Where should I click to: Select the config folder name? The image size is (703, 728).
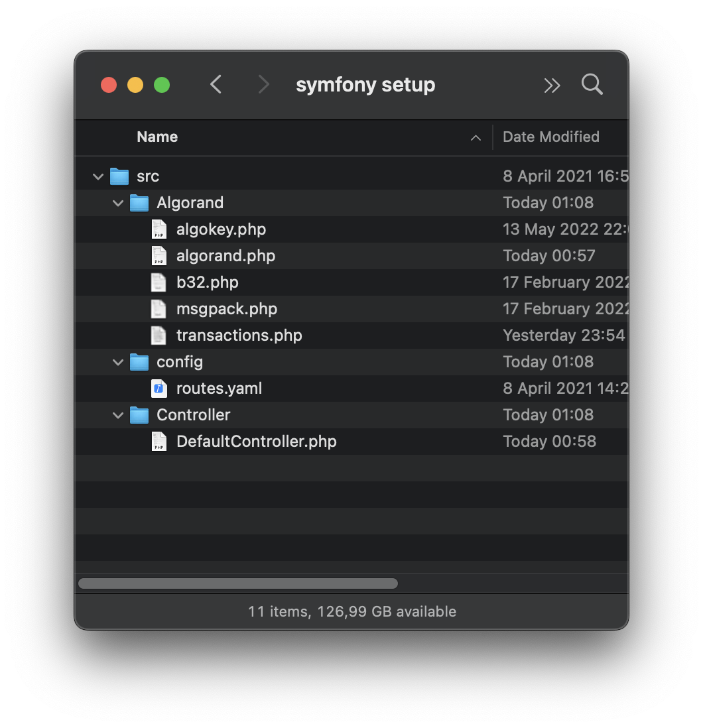(x=180, y=362)
